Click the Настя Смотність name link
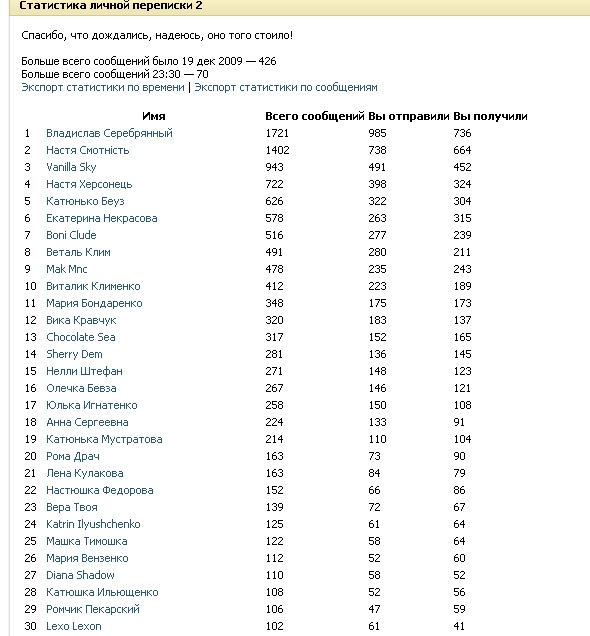Screen dimensions: 590x636 88,150
